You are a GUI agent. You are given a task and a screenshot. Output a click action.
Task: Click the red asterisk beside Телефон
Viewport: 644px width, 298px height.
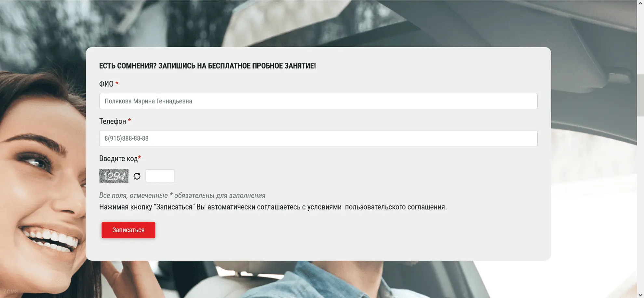(129, 121)
